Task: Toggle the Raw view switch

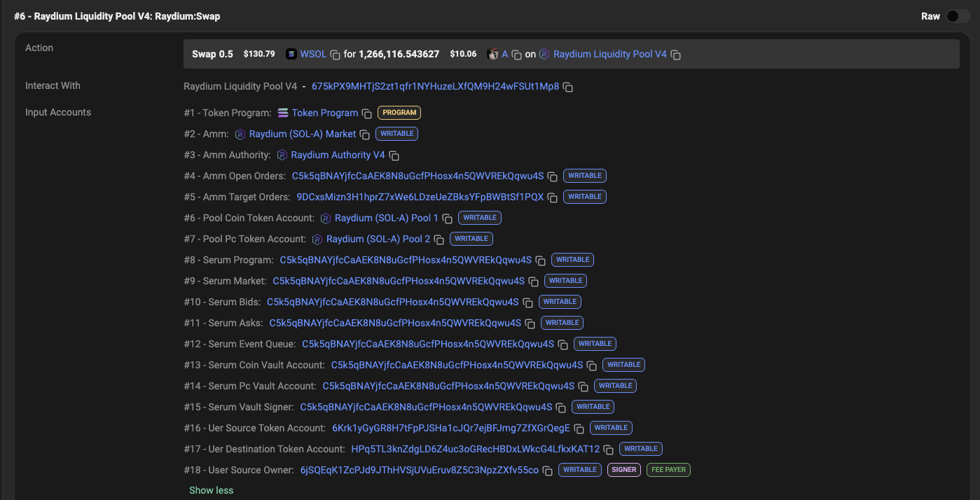Action: pos(957,16)
